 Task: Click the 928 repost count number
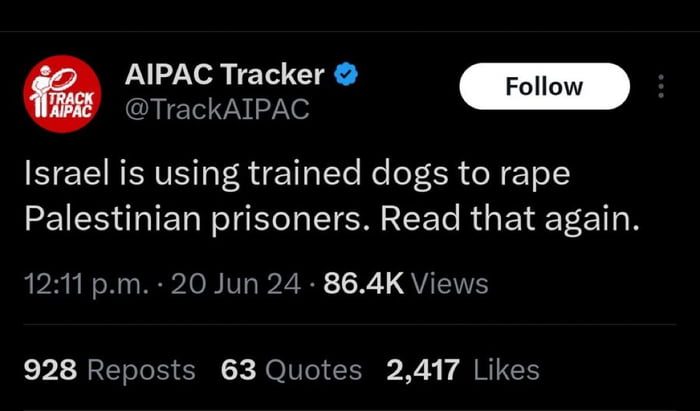[50, 370]
